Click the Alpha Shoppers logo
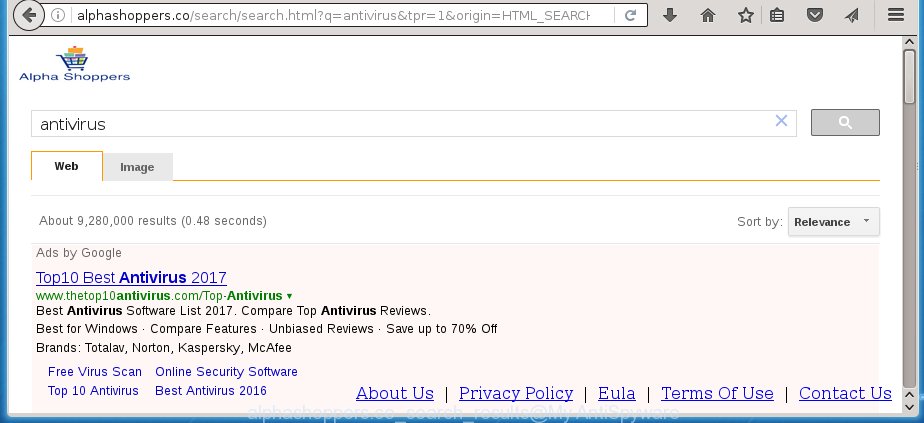924x423 pixels. (74, 64)
